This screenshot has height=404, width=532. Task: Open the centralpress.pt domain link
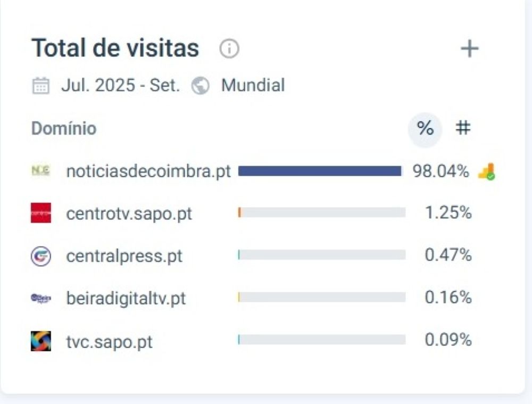(124, 256)
